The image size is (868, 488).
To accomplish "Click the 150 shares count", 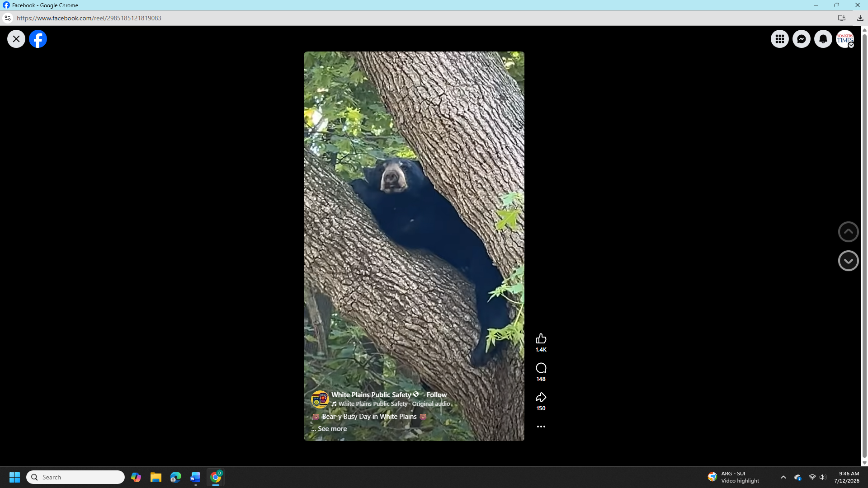I will [x=541, y=408].
